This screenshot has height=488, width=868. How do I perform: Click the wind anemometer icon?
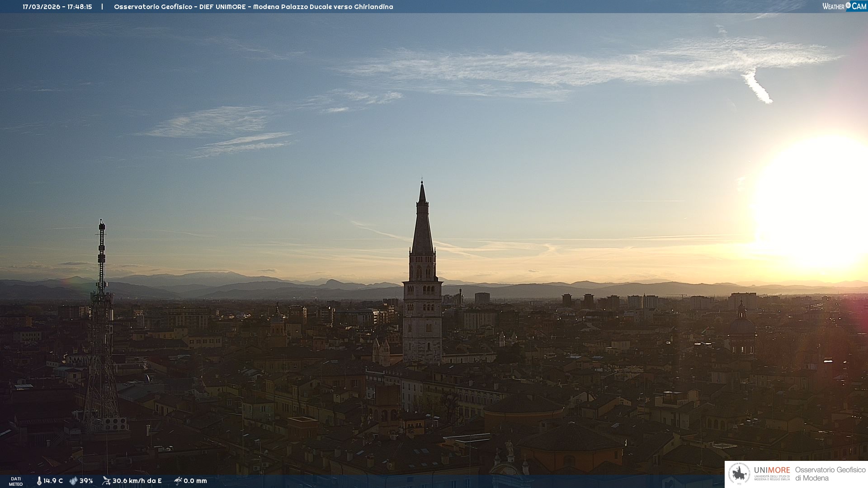coord(106,481)
